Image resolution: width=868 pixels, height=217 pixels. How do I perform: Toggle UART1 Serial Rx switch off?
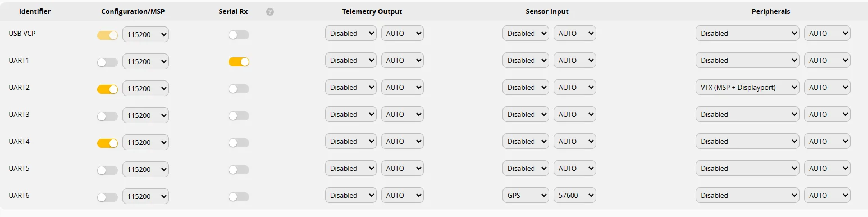pyautogui.click(x=239, y=62)
